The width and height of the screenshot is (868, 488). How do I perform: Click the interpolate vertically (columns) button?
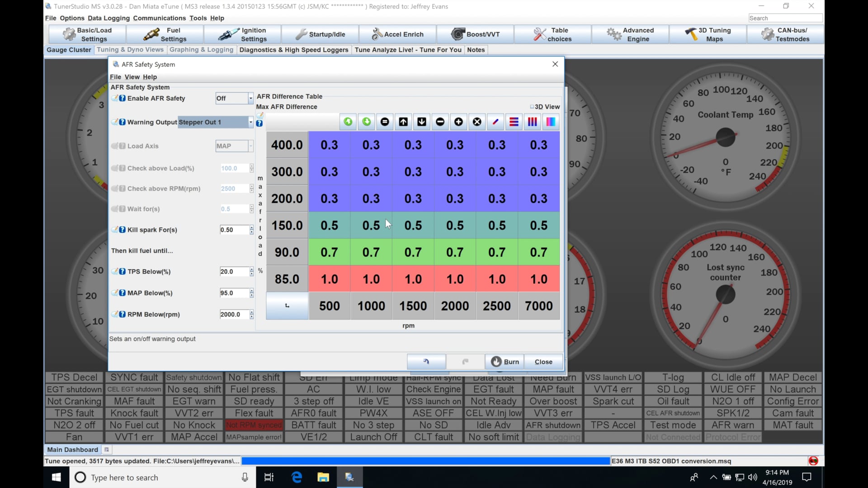point(533,122)
